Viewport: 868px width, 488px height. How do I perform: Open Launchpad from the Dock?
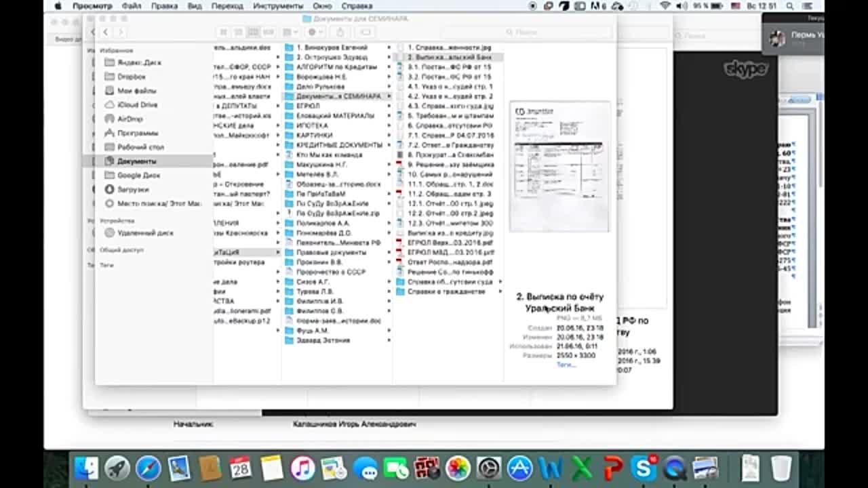pyautogui.click(x=117, y=468)
